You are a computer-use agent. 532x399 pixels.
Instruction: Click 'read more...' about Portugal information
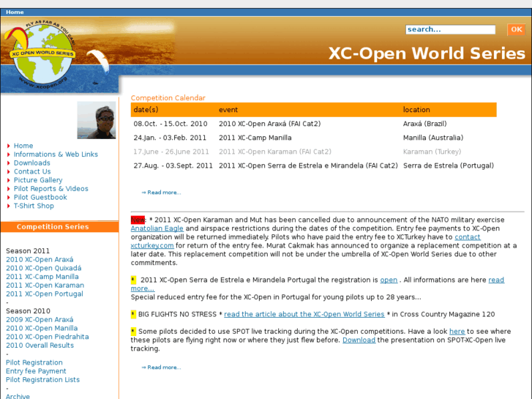(496, 280)
